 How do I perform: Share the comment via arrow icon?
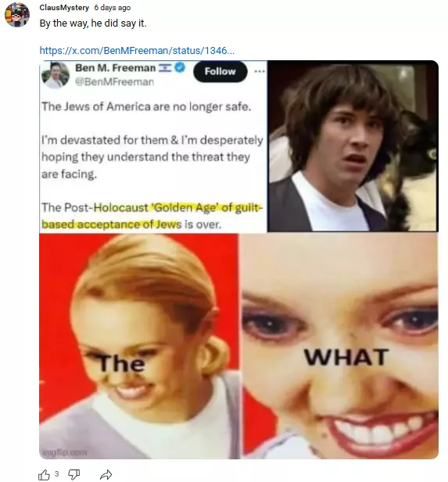coord(106,475)
